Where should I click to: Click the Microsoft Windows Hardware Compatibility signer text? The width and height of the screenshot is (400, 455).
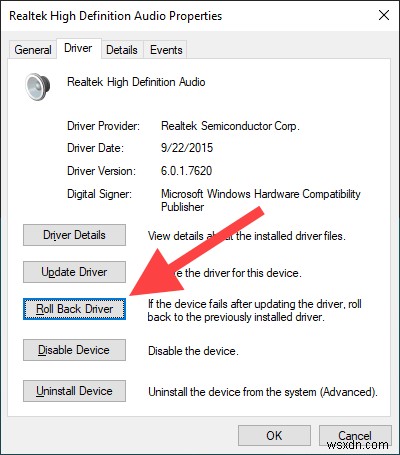tap(261, 200)
